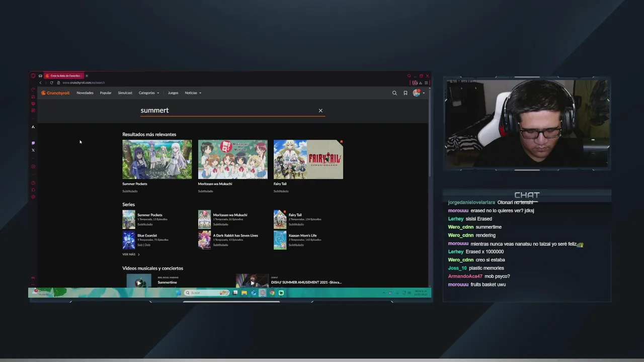Open Outlook from the taskbar
Image resolution: width=644 pixels, height=362 pixels.
[253, 293]
